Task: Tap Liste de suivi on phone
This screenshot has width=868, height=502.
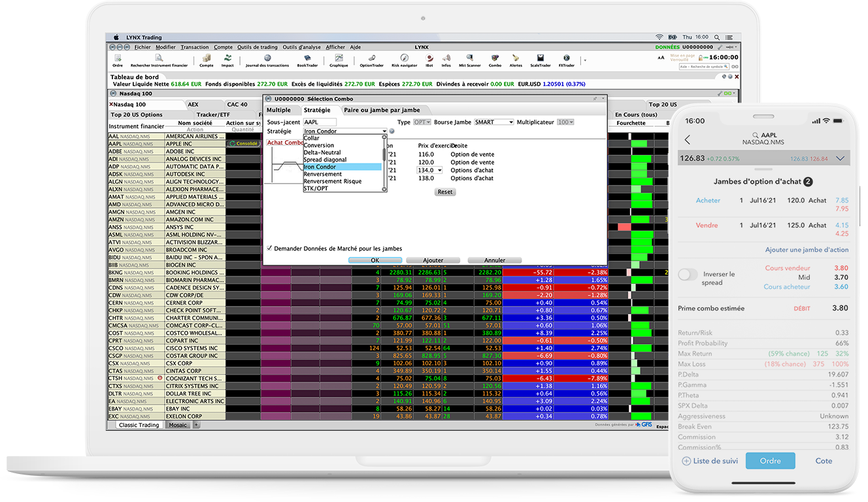Action: (710, 461)
